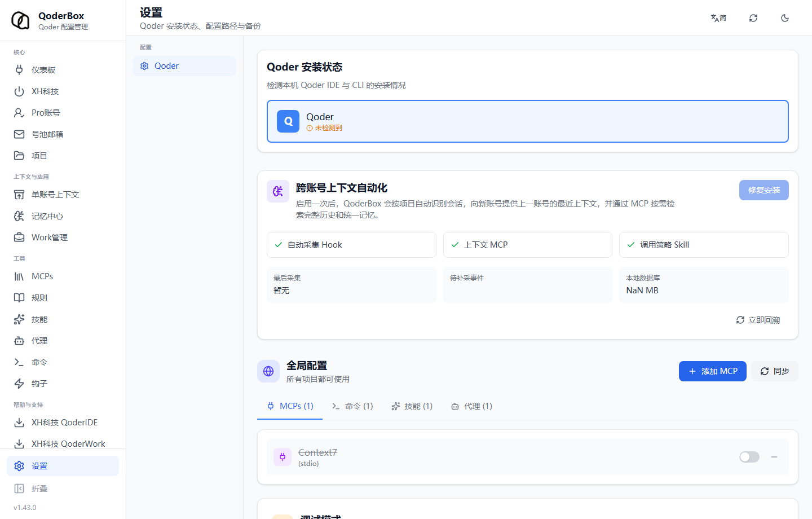Switch to 技能 (1) tab
Viewport: 812px width, 519px height.
click(x=412, y=406)
